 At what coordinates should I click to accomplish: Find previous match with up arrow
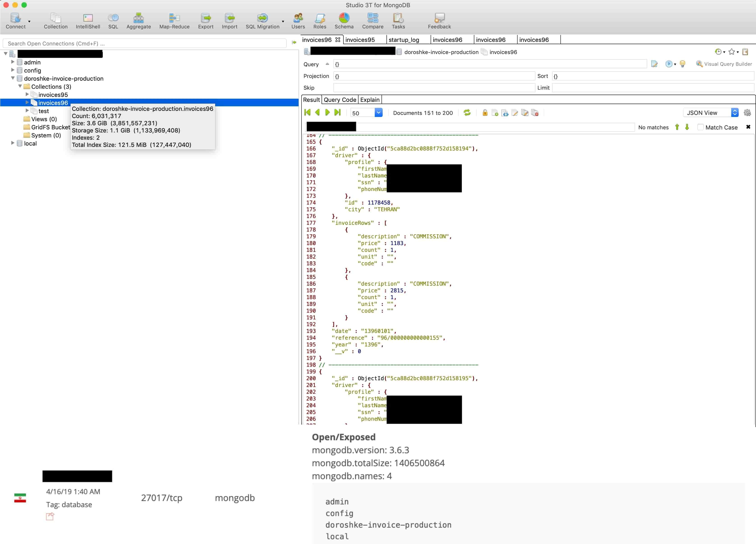pos(677,127)
